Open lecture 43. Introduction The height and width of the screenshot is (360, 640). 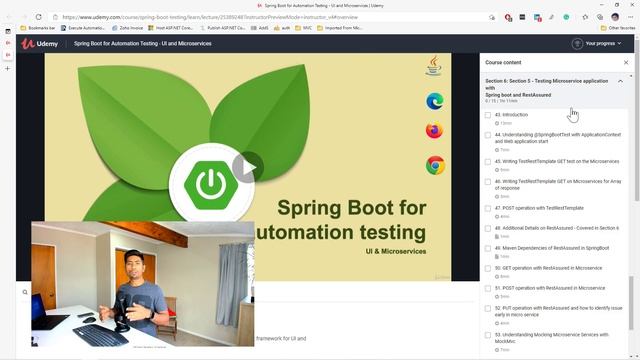point(511,115)
